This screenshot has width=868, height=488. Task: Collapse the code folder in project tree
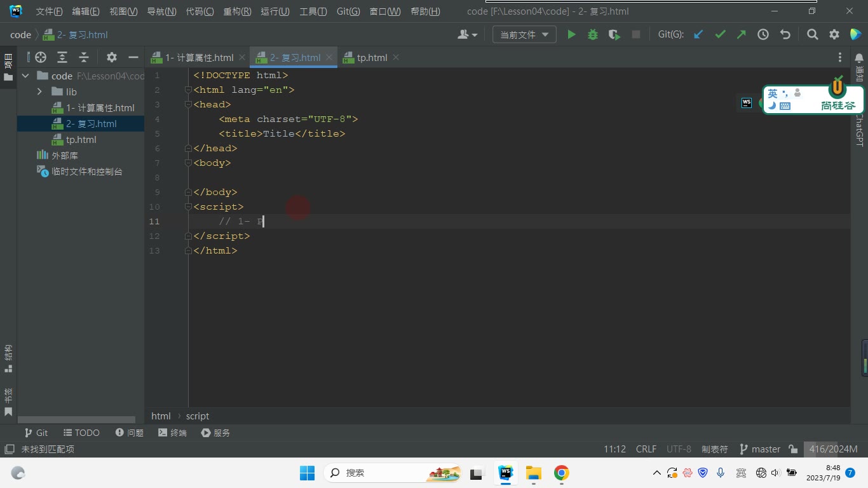click(25, 76)
